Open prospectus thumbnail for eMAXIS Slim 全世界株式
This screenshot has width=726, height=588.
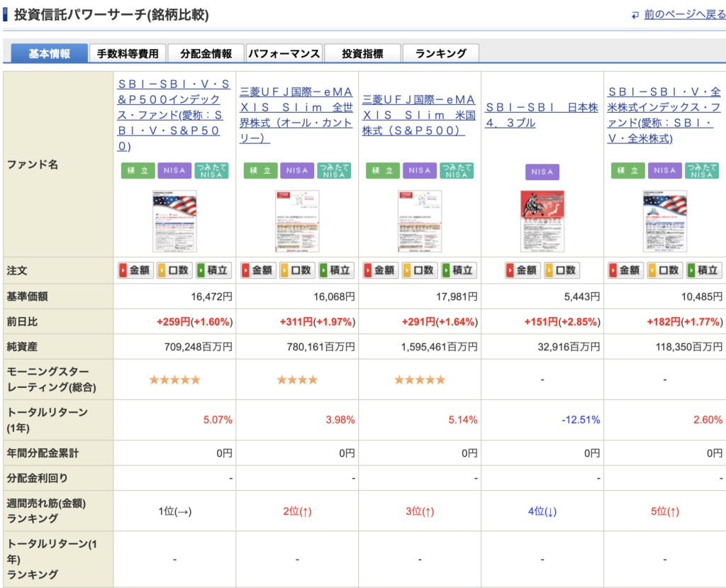click(x=297, y=221)
